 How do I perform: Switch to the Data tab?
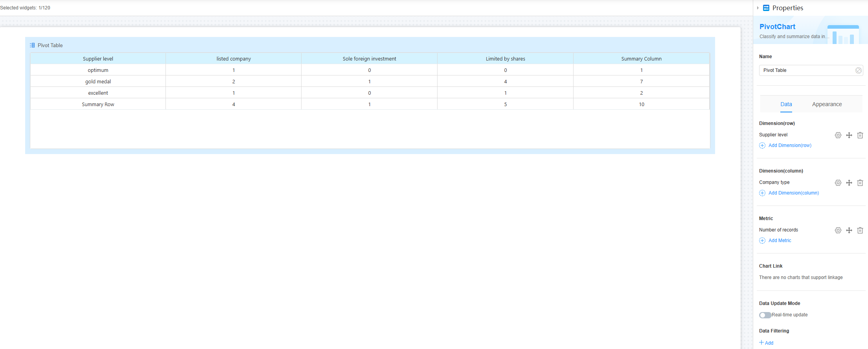pos(786,104)
